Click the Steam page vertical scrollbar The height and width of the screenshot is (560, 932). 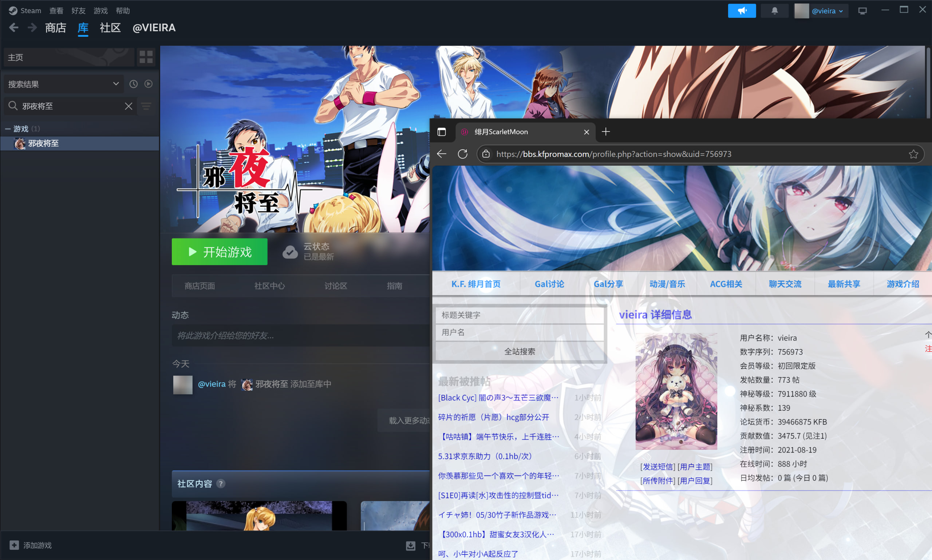click(928, 83)
